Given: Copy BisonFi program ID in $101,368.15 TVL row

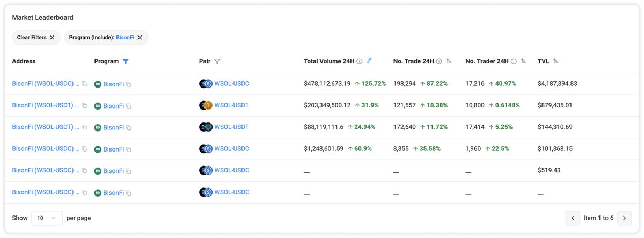Looking at the screenshot, I should point(129,149).
